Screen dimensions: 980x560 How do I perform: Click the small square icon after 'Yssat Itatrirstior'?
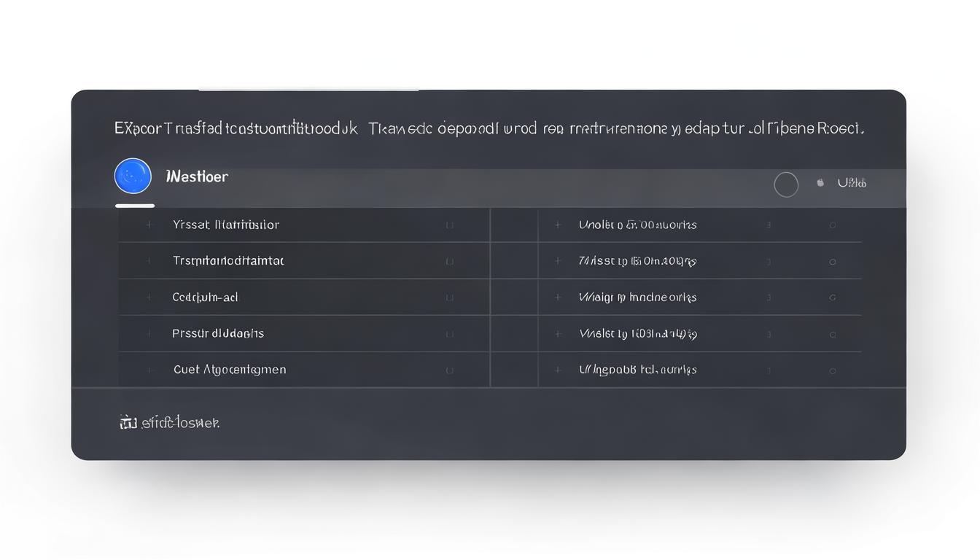tap(450, 225)
